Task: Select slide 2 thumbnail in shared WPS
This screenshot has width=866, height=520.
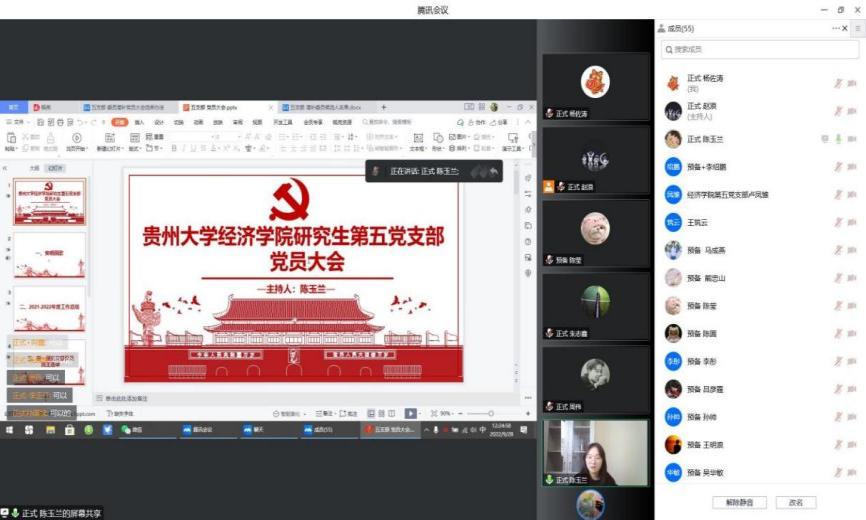Action: [50, 255]
